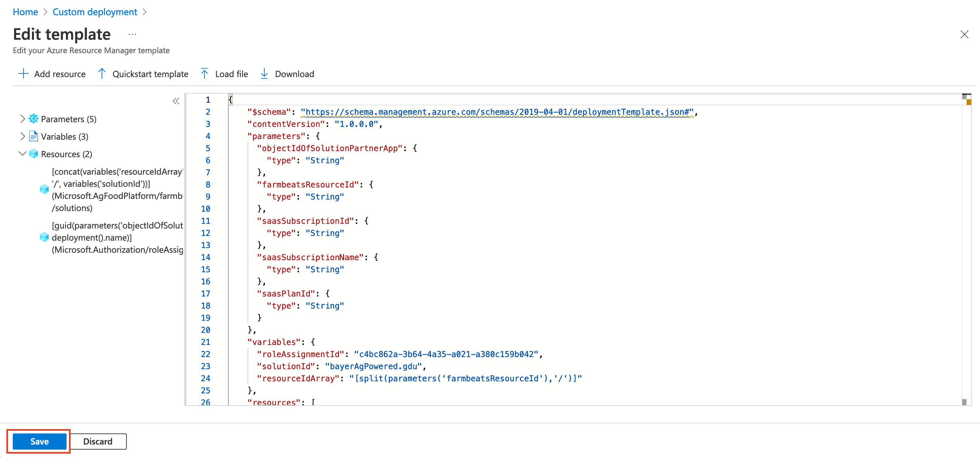The image size is (980, 457).
Task: Click line number 20 in the gutter
Action: tap(205, 330)
